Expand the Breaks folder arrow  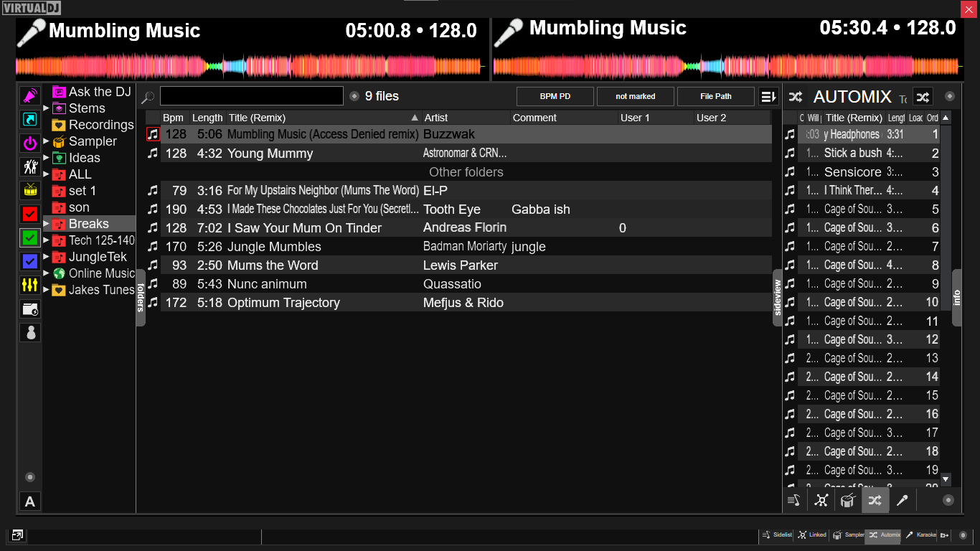point(47,224)
